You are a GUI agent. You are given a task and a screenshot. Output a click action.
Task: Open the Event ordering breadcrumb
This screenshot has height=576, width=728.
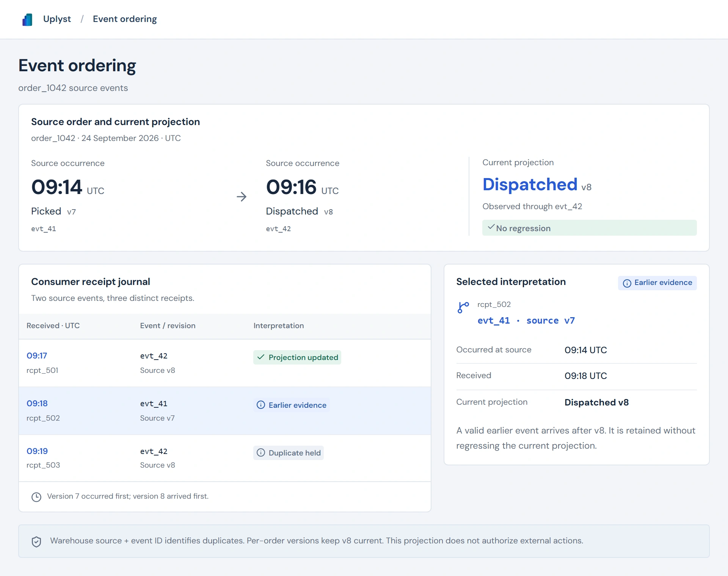125,19
